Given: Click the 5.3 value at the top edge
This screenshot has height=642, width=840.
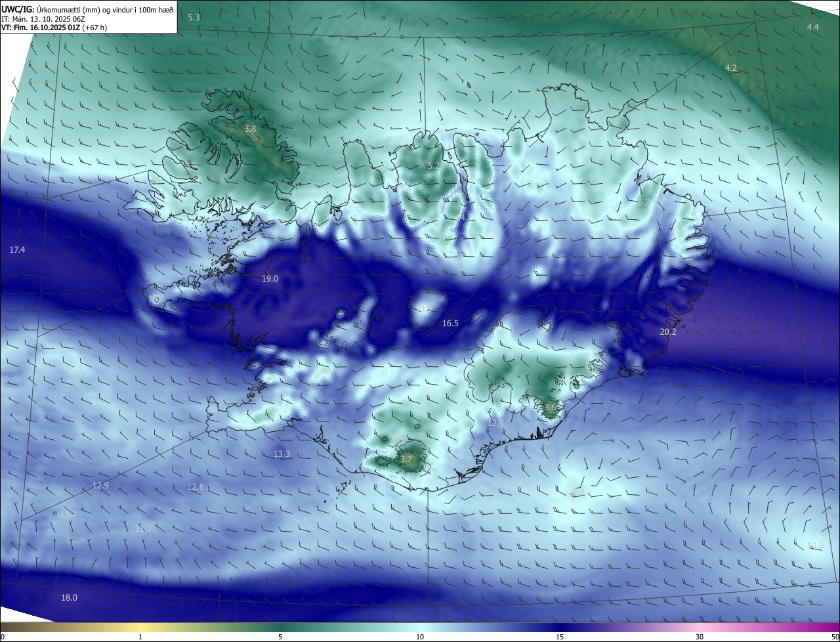Looking at the screenshot, I should (x=194, y=17).
